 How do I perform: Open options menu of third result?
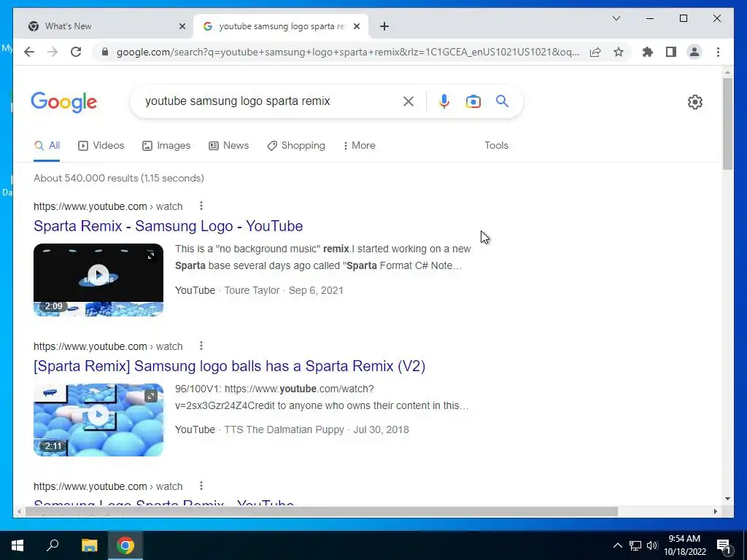[x=201, y=486]
